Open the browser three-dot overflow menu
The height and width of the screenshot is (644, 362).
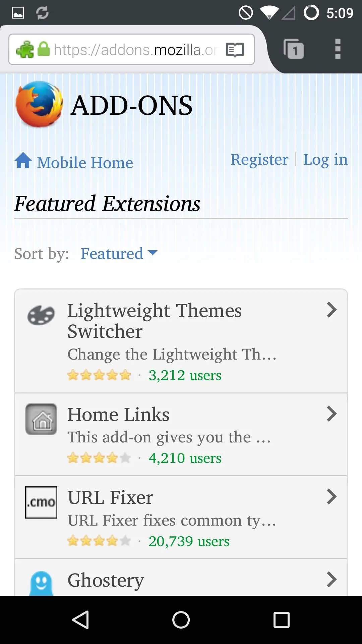338,49
